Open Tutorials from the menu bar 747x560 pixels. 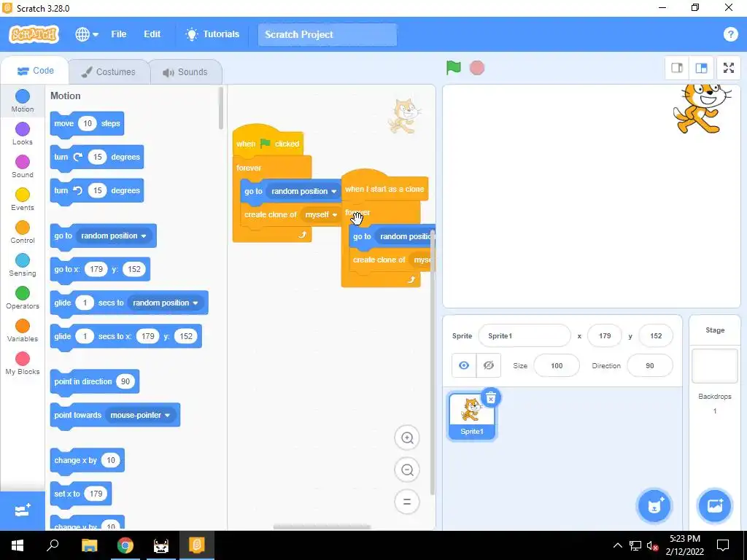[x=212, y=34]
